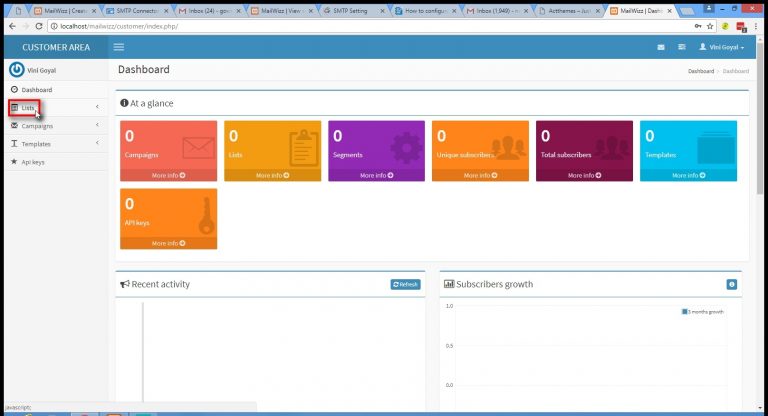The image size is (768, 416).
Task: Click the gear icon on Segments card
Action: point(407,147)
